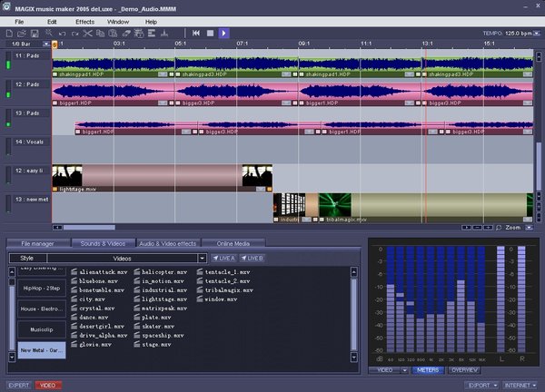
Task: Select the Musicclip style
Action: click(42, 329)
